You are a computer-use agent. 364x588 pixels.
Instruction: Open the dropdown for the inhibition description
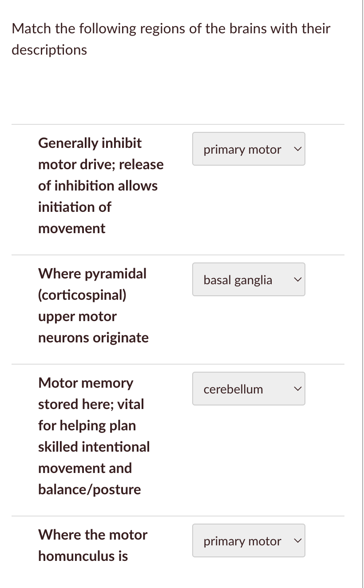[248, 149]
